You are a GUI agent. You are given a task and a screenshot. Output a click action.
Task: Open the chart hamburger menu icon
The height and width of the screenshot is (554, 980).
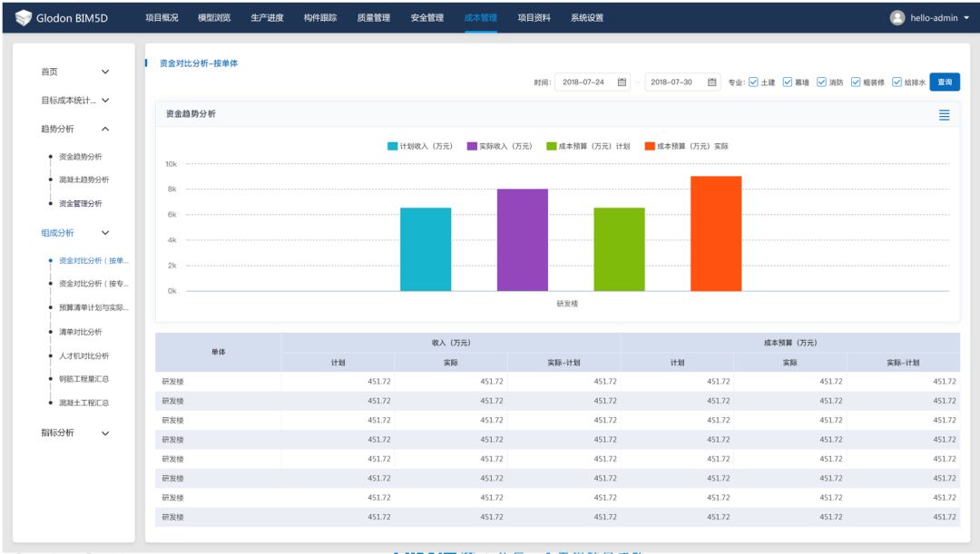click(945, 114)
